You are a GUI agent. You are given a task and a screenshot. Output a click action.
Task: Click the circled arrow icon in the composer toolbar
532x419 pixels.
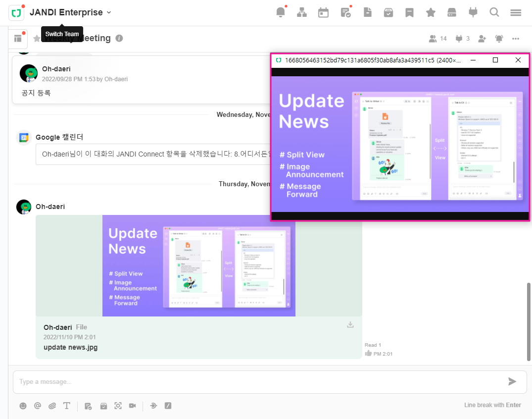tap(153, 406)
